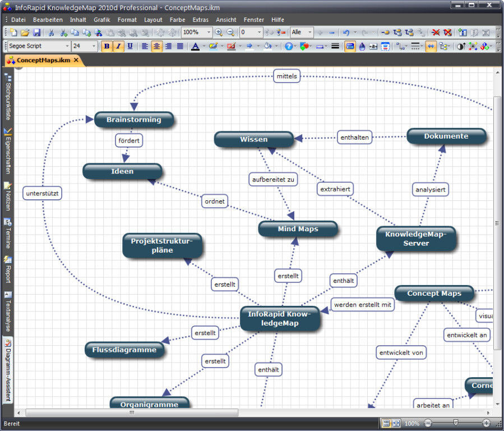504x431 pixels.
Task: Select the Mind Maps node
Action: click(298, 229)
